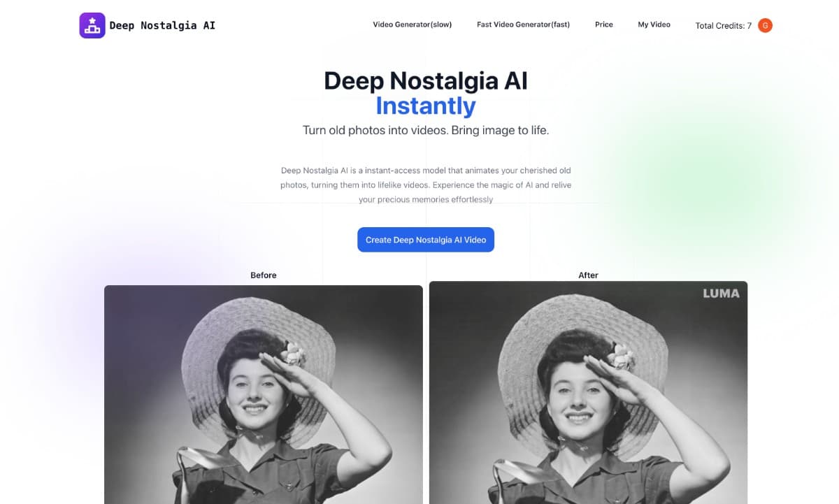Image resolution: width=839 pixels, height=504 pixels.
Task: Click the blue Instantly heading
Action: pyautogui.click(x=426, y=106)
